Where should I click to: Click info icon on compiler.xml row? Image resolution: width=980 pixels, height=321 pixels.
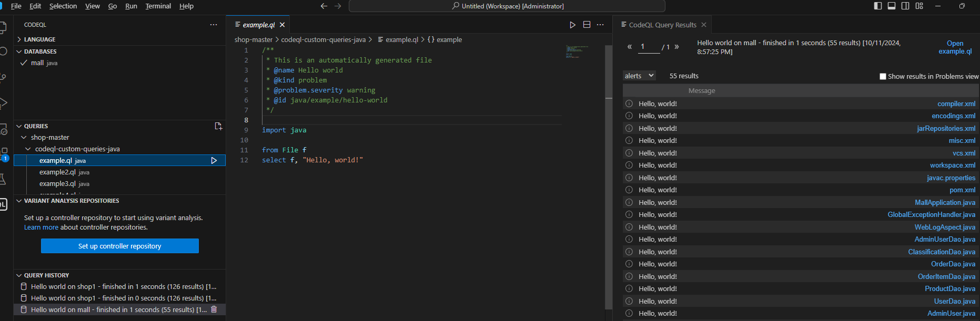coord(629,103)
